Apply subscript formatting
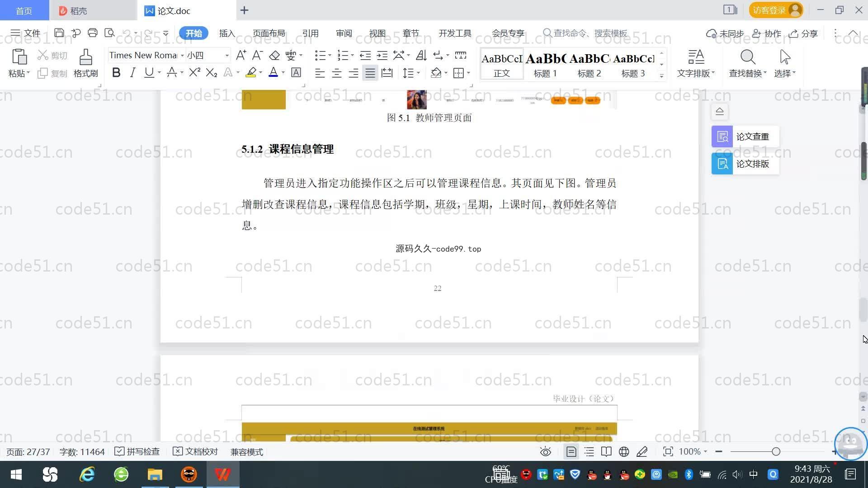The width and height of the screenshot is (868, 488). pos(212,72)
